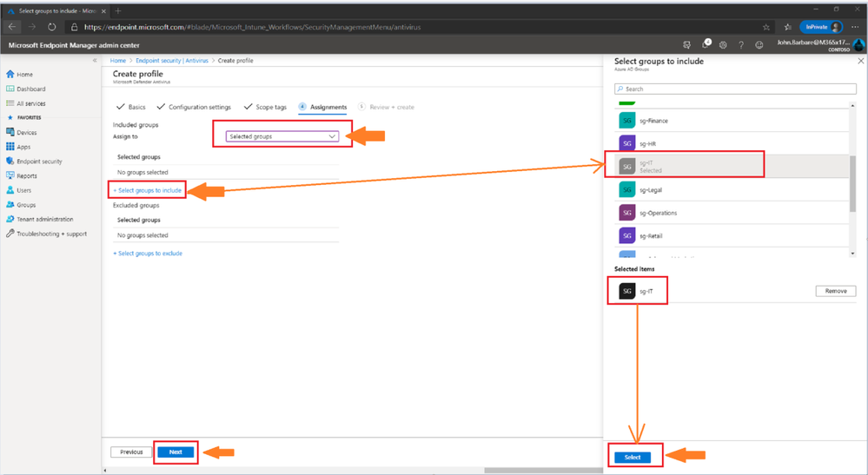The width and height of the screenshot is (868, 475).
Task: Click + Select groups to exclude link
Action: tap(148, 254)
